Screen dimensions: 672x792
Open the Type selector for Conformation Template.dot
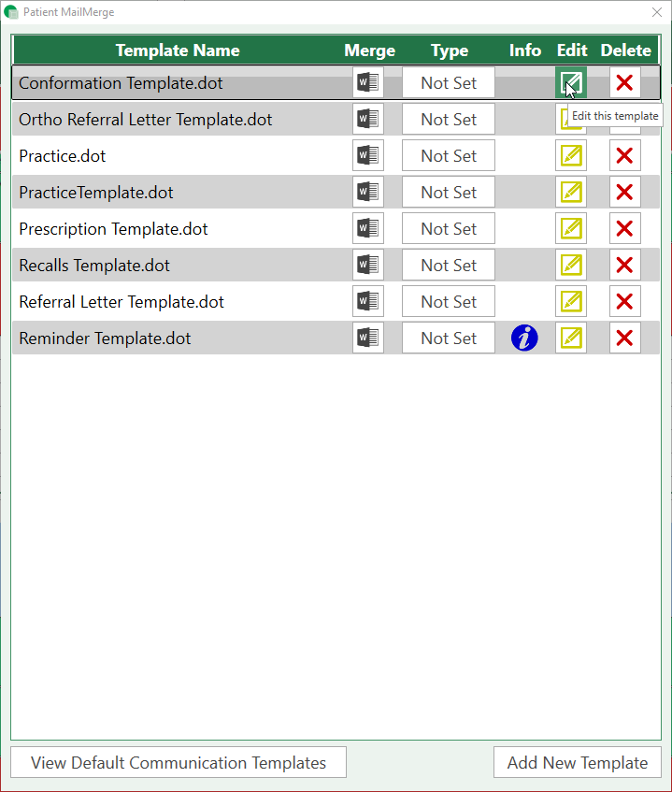click(x=449, y=83)
